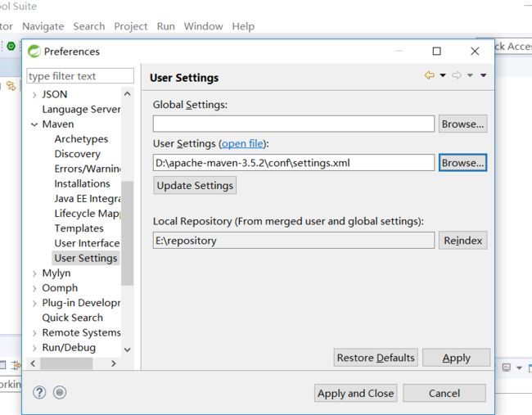Image resolution: width=532 pixels, height=415 pixels.
Task: Click tree horizontal scroll right arrow
Action: (x=113, y=363)
